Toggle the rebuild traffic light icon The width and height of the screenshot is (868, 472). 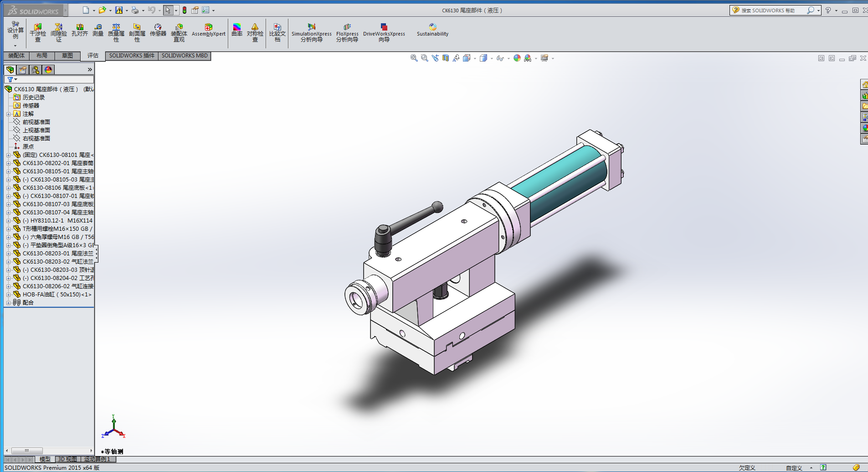[185, 10]
